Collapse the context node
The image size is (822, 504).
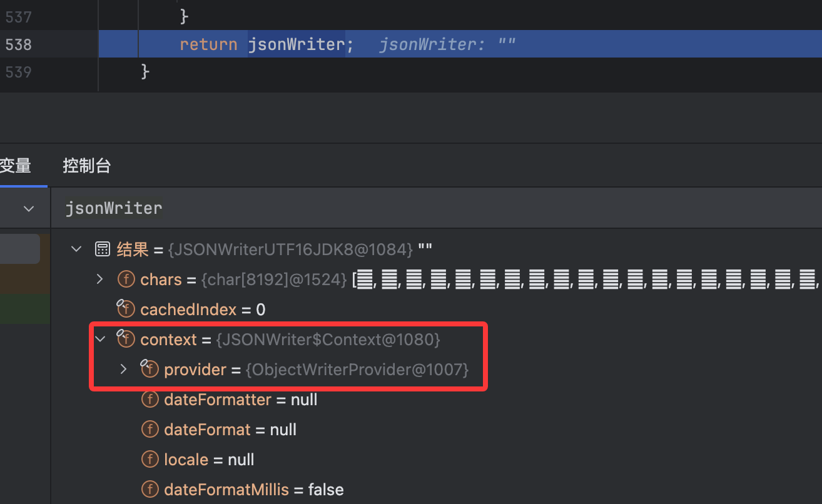[100, 340]
